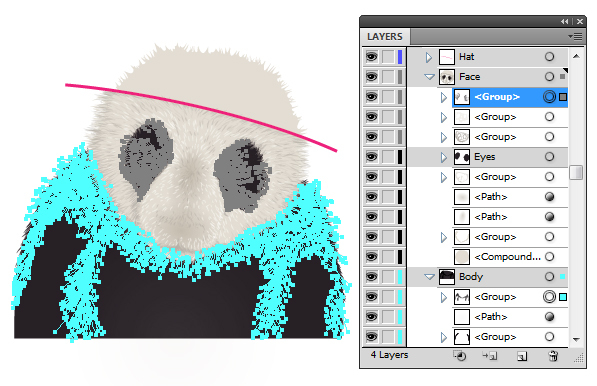Viewport: 597px width, 386px height.
Task: Click the blue color bar of Hat layer
Action: coord(400,57)
